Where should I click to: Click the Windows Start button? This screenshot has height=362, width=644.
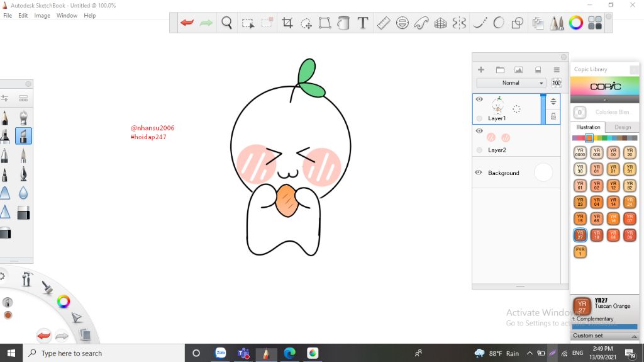click(11, 353)
